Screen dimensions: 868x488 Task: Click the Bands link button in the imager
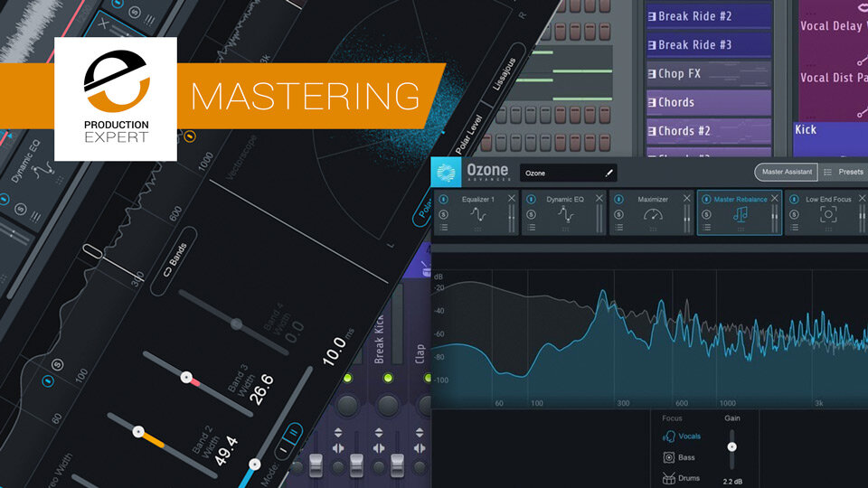(x=175, y=260)
